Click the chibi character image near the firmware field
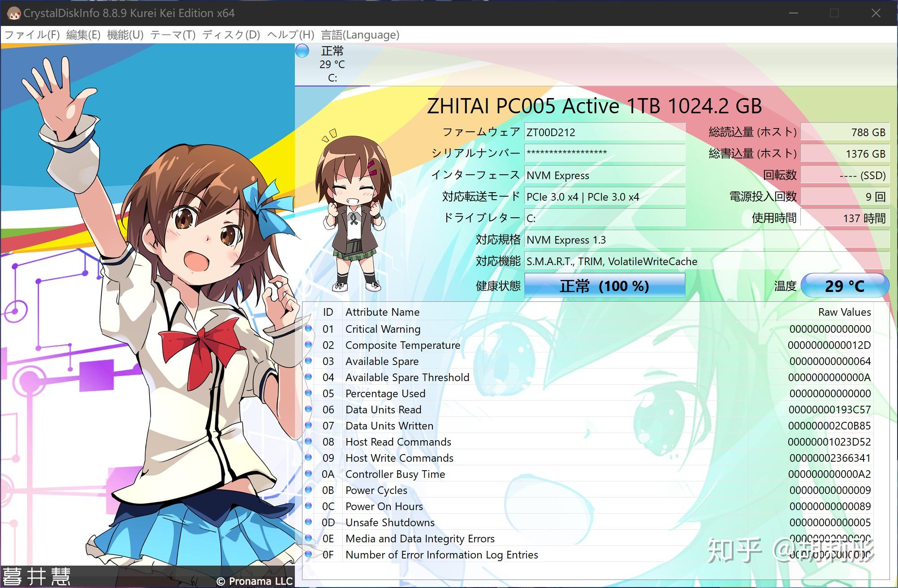The image size is (898, 588). (355, 210)
